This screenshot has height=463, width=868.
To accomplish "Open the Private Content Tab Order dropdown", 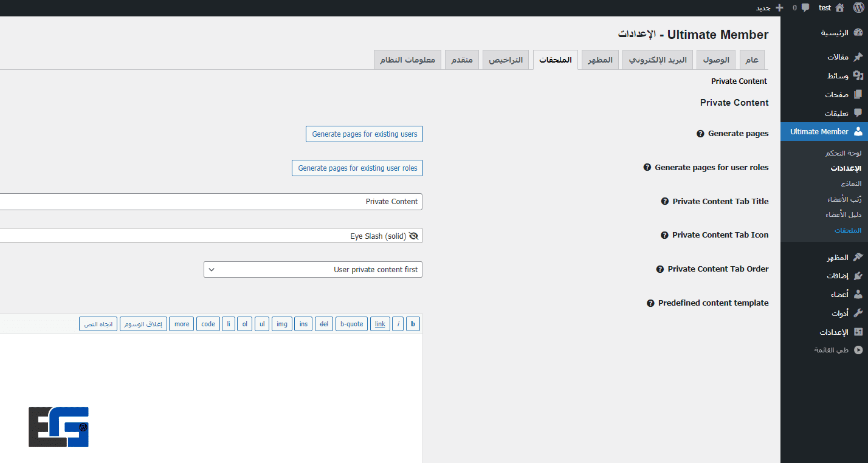I will pyautogui.click(x=312, y=270).
